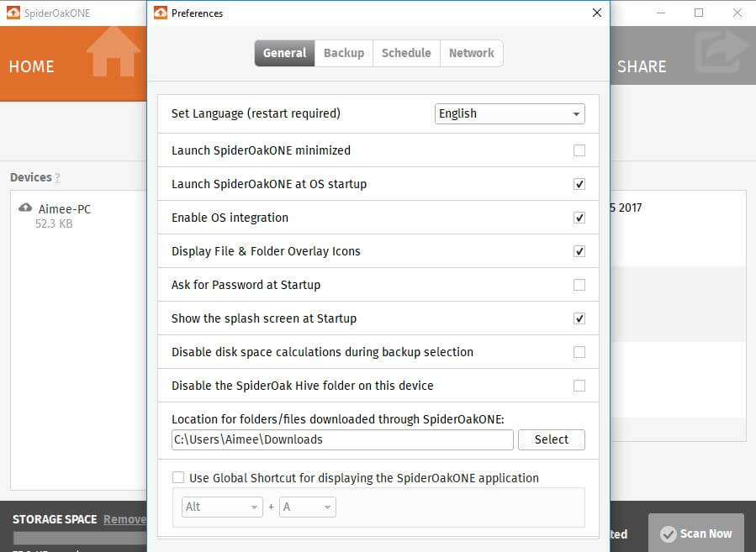Screen dimensions: 756x552
Task: Uncheck Display File & Folder Overlay Icons
Action: point(579,251)
